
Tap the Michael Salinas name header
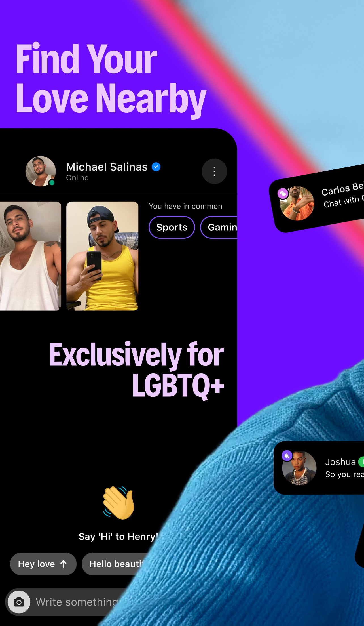coord(107,167)
